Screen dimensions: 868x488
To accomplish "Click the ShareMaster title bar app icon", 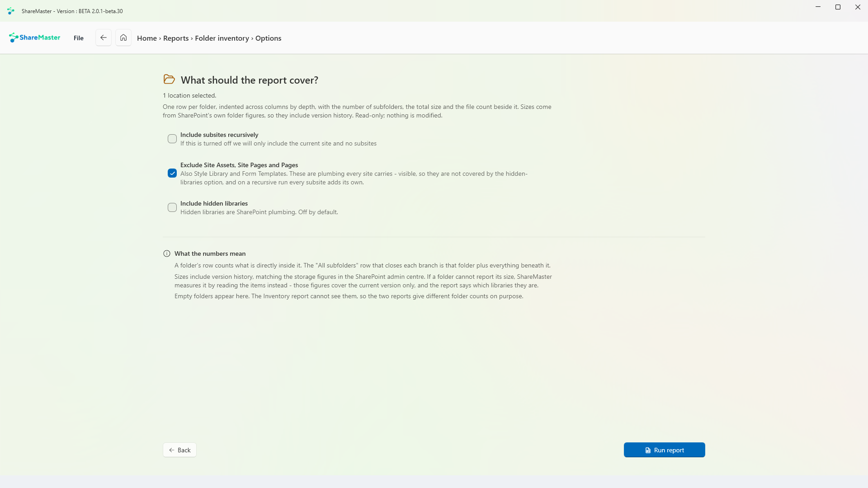I will (x=11, y=11).
